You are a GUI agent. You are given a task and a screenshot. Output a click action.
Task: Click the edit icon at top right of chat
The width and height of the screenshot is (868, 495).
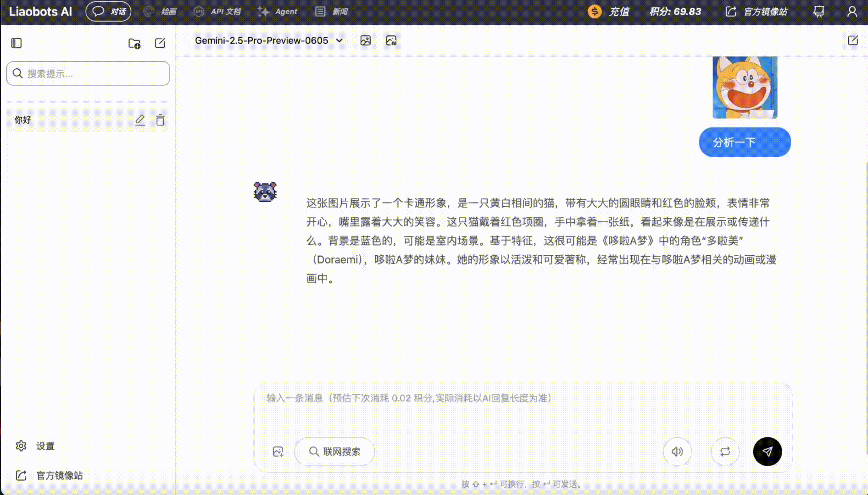pyautogui.click(x=853, y=40)
